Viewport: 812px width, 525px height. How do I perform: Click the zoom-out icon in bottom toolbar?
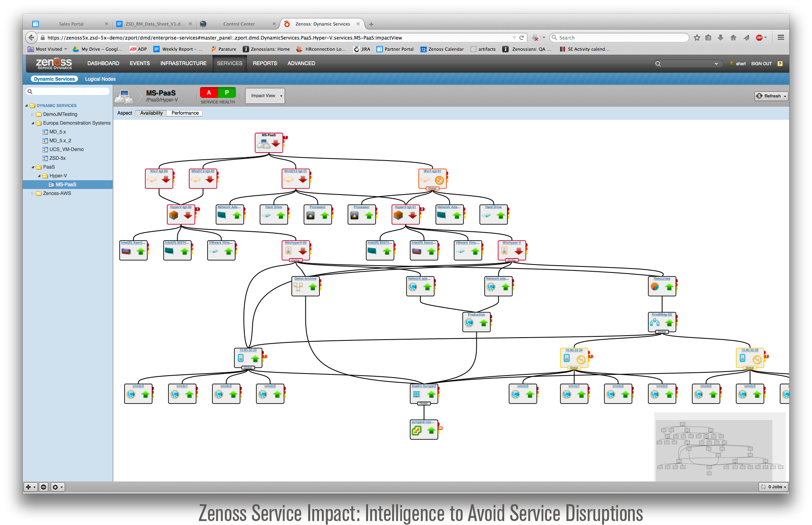(43, 487)
